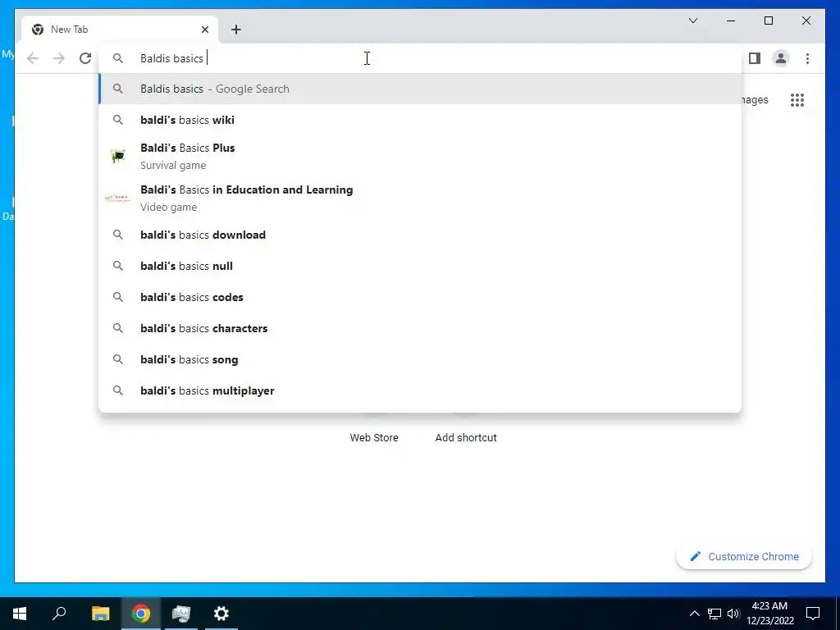Open the Google apps grid
Screen dimensions: 840x630
797,100
